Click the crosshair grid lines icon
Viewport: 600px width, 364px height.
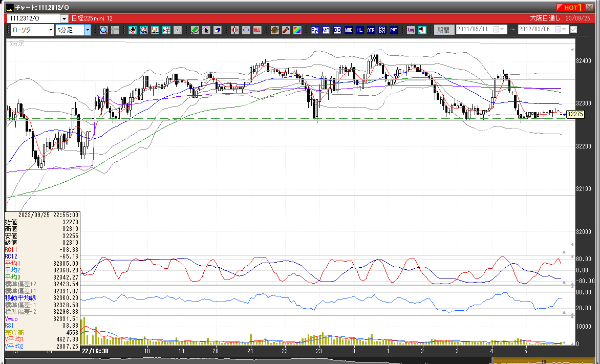pos(115,30)
